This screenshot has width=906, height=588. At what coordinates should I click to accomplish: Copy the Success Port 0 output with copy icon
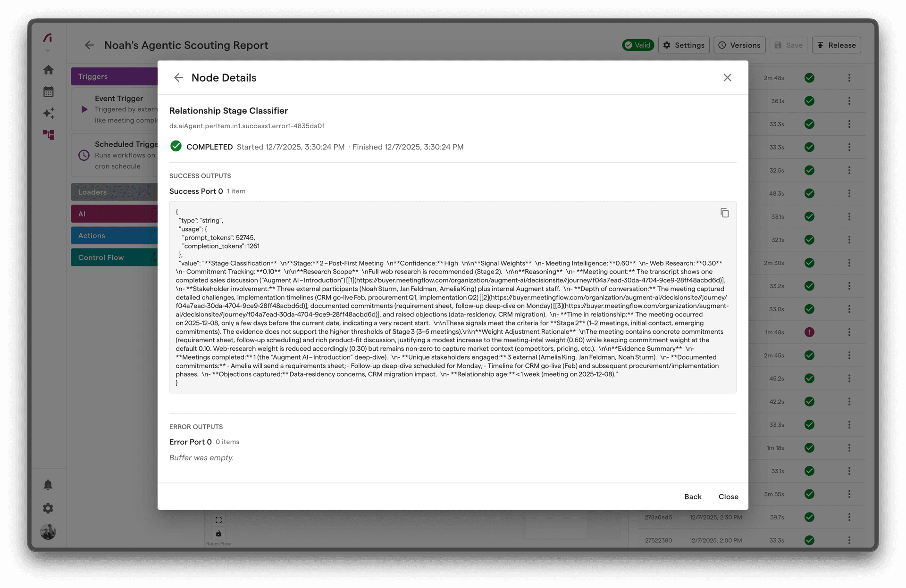724,213
